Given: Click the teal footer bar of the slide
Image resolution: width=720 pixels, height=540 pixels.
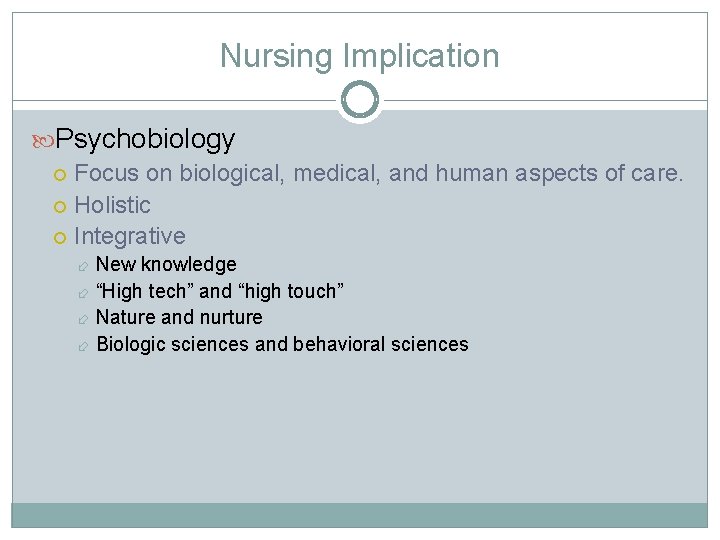Looking at the screenshot, I should click(x=360, y=514).
